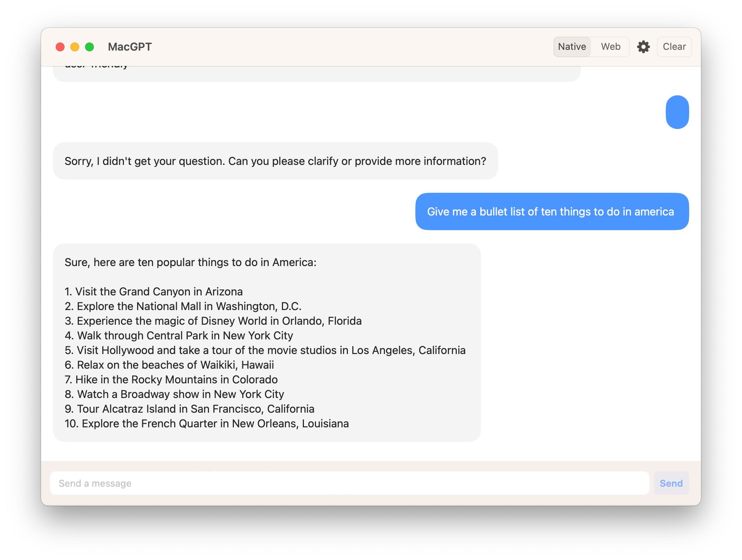Open settings with the gear icon
Screen dimensions: 742x560
click(643, 47)
